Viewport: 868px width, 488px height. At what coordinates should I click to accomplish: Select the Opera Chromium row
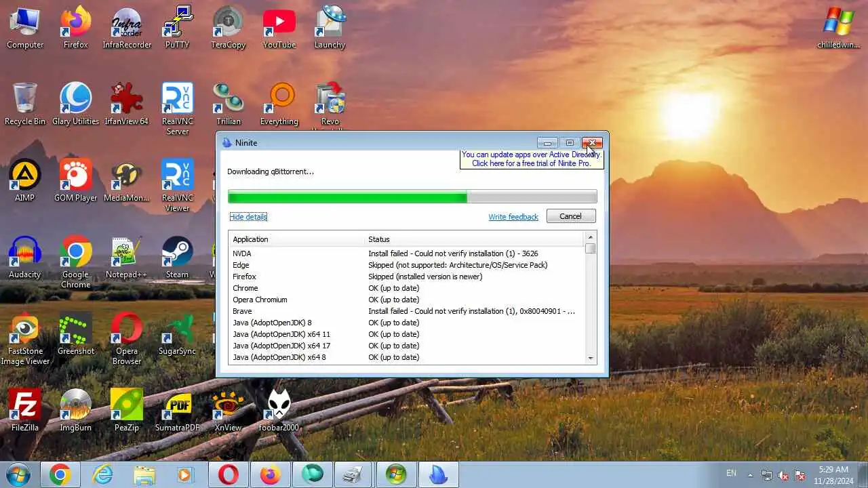[406, 300]
